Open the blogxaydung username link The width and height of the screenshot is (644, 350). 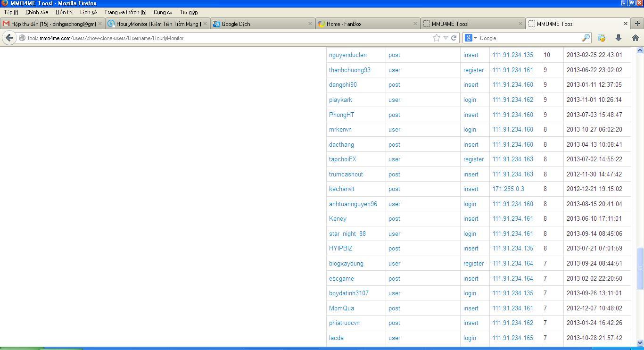click(x=346, y=264)
